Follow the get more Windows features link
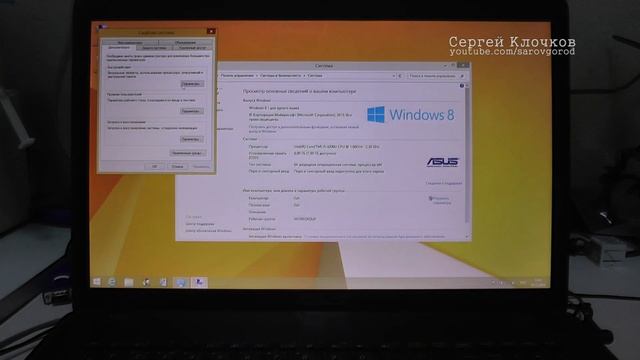 [x=304, y=129]
